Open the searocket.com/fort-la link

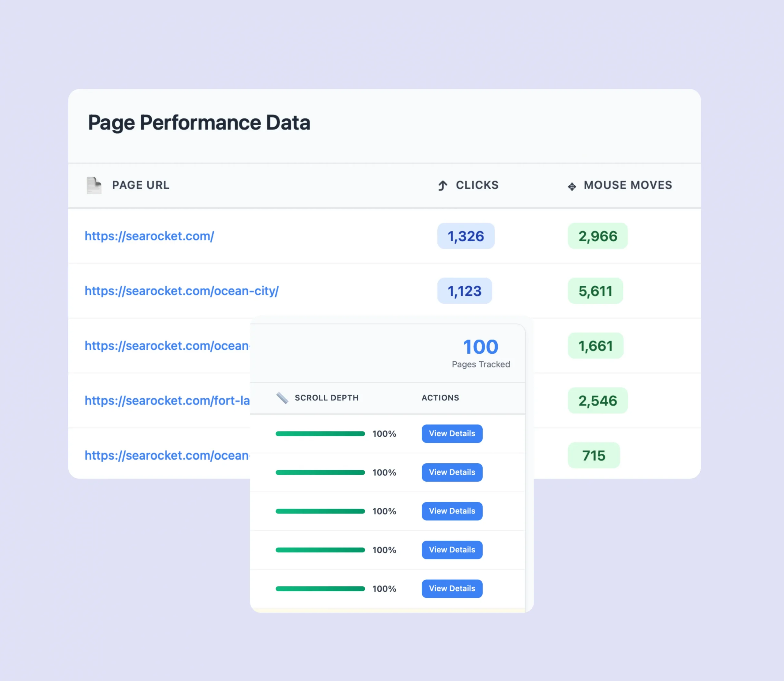tap(167, 401)
